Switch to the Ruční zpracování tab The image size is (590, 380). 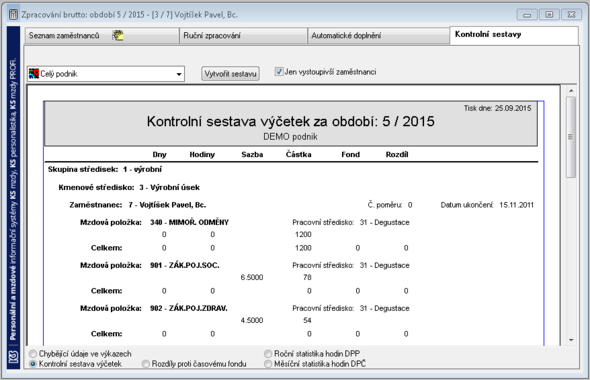click(x=243, y=36)
